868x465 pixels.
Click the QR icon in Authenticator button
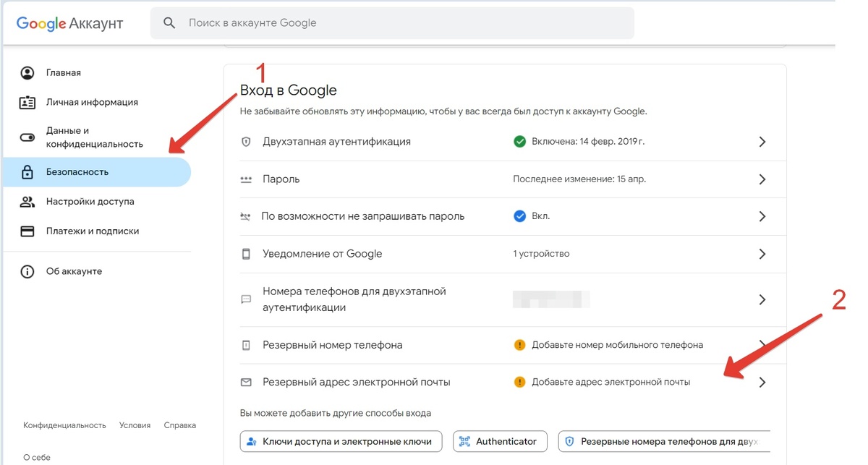tap(464, 441)
